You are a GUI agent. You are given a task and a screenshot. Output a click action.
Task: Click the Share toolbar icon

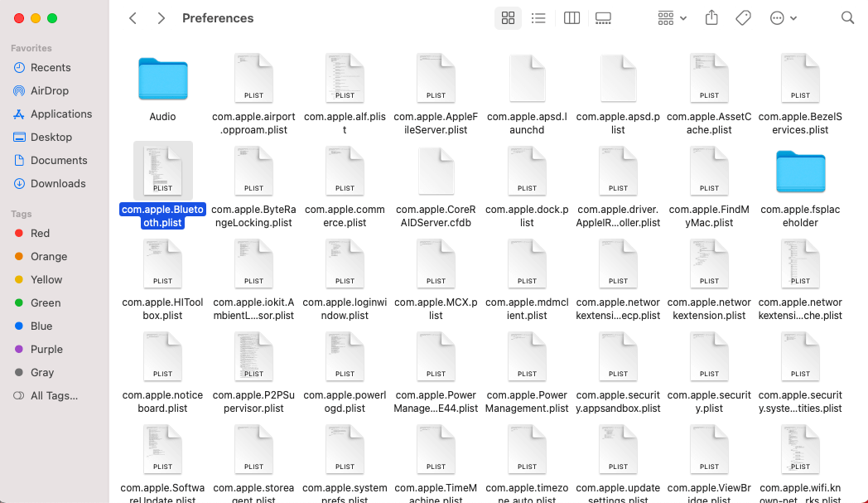pyautogui.click(x=711, y=18)
